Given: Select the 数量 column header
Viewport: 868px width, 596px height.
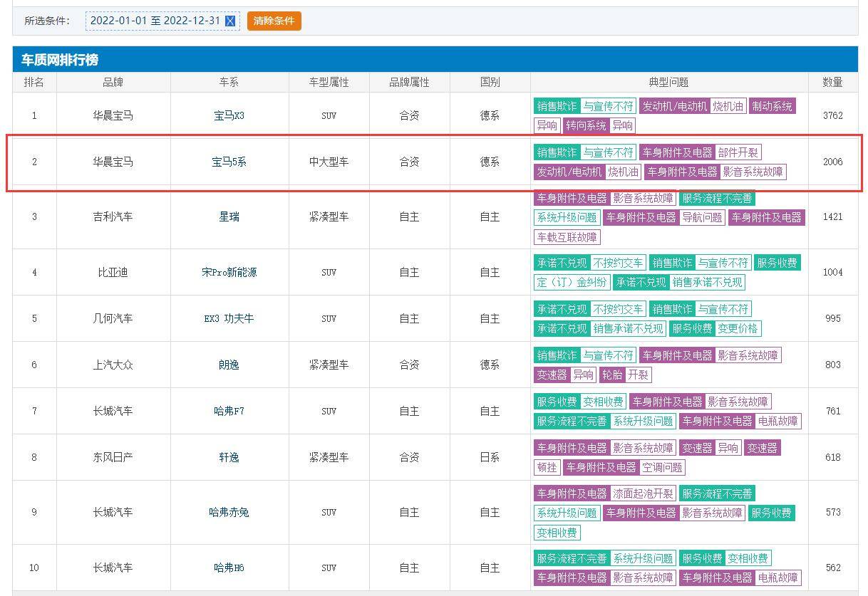Looking at the screenshot, I should pos(833,82).
